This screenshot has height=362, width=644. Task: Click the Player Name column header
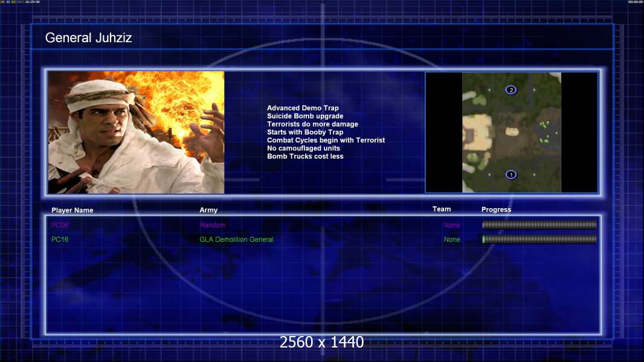click(72, 211)
